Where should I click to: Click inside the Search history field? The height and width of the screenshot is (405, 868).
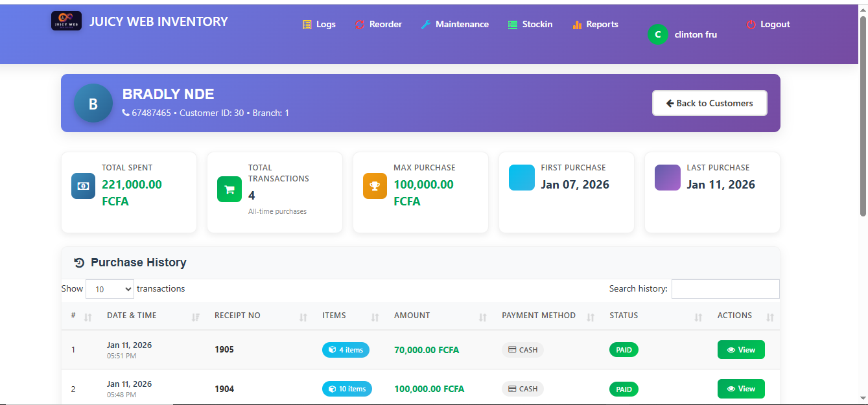pyautogui.click(x=725, y=288)
